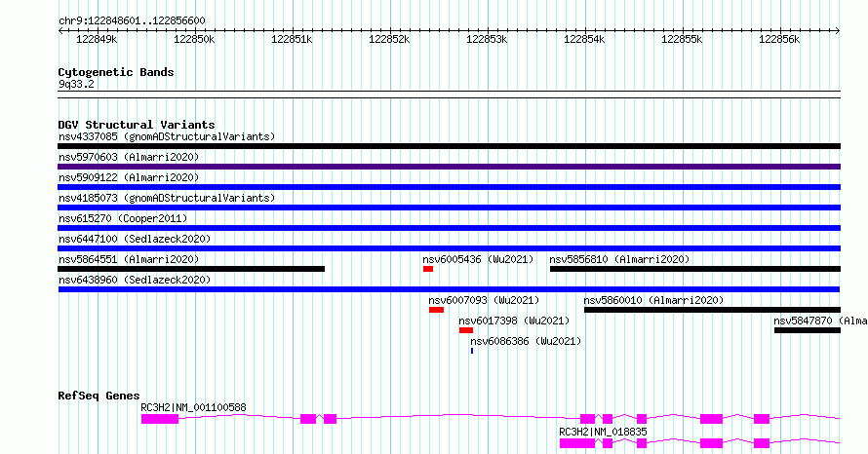The height and width of the screenshot is (454, 868).
Task: Click the red bar under nsv6017398
Action: (x=466, y=330)
